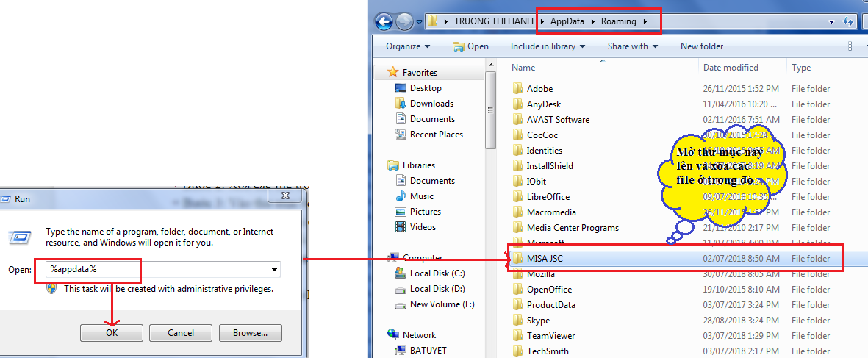Select Desktop under Favorites

point(426,88)
